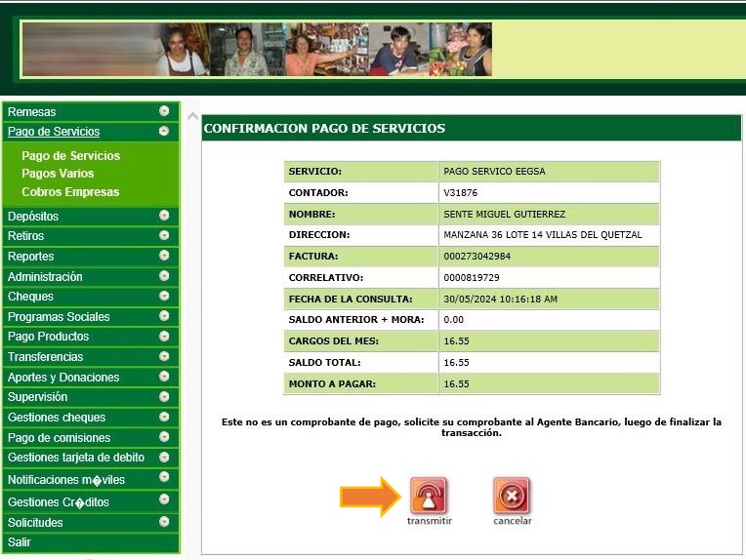746x560 pixels.
Task: Click the banner photo of shopkeepers
Action: 257,50
